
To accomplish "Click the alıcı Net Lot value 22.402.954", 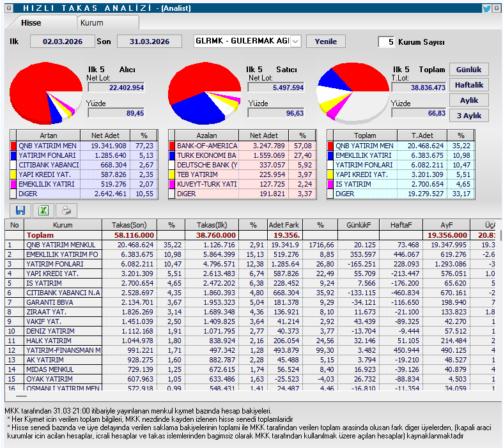I will (x=116, y=88).
